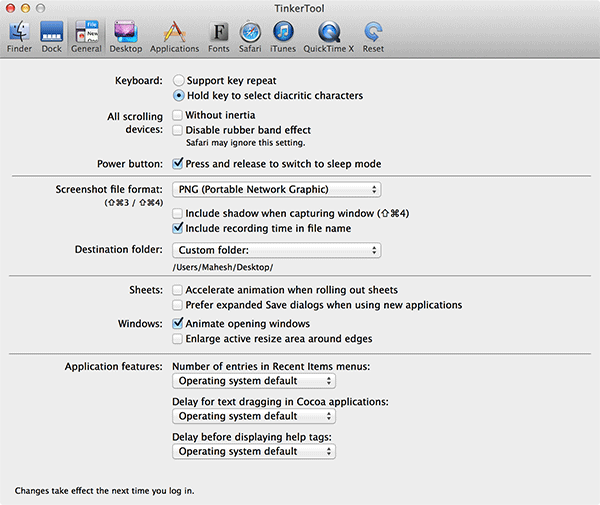This screenshot has height=505, width=600.
Task: Open Safari settings pane
Action: (x=250, y=35)
